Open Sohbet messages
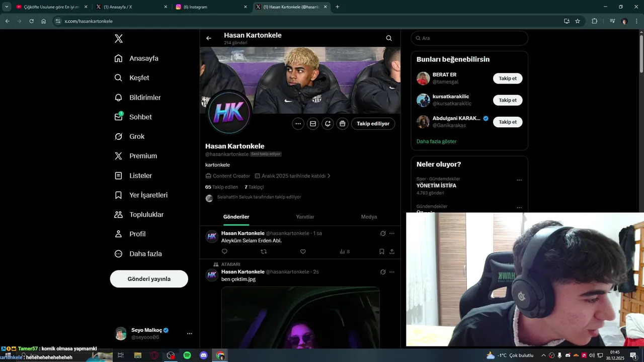Screen dimensions: 644x362 pyautogui.click(x=133, y=117)
